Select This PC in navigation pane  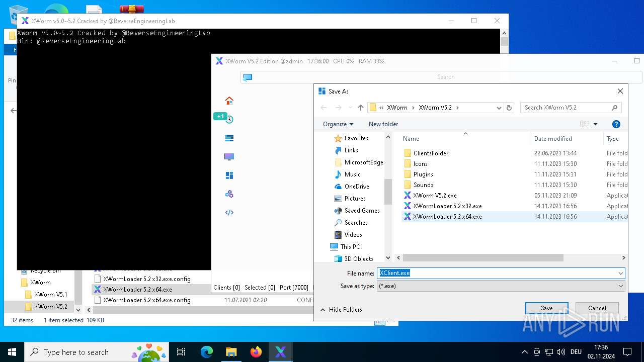pyautogui.click(x=350, y=247)
